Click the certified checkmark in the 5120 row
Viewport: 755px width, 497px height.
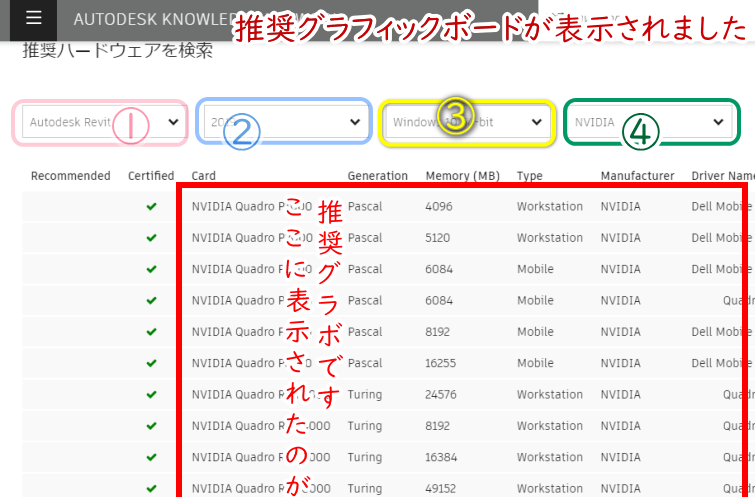click(x=152, y=238)
